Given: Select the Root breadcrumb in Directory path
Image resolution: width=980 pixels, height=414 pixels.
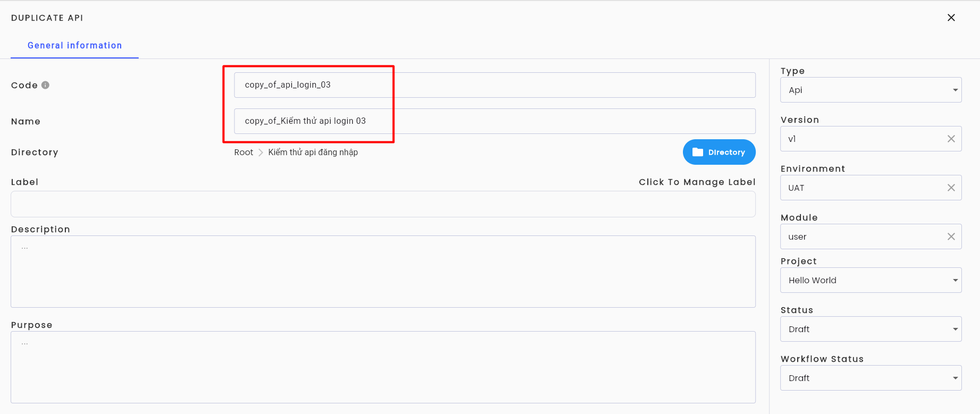Looking at the screenshot, I should [x=244, y=152].
